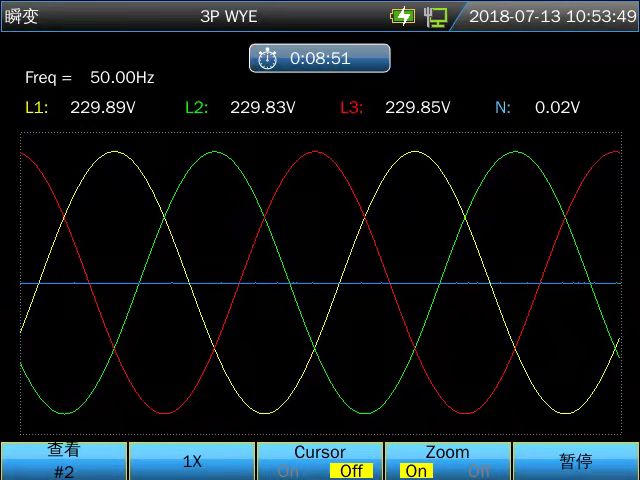Open the 瞬变 mode title
Screen dimensions: 640x480
click(x=22, y=16)
